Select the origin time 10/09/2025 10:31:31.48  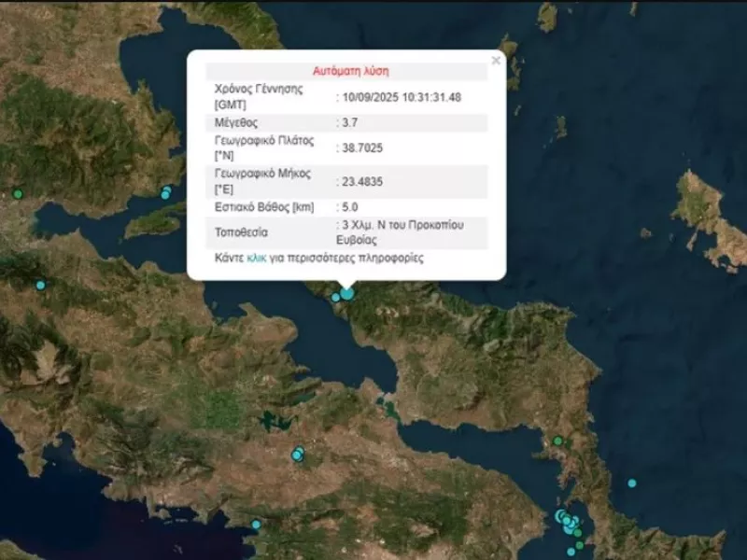point(402,97)
